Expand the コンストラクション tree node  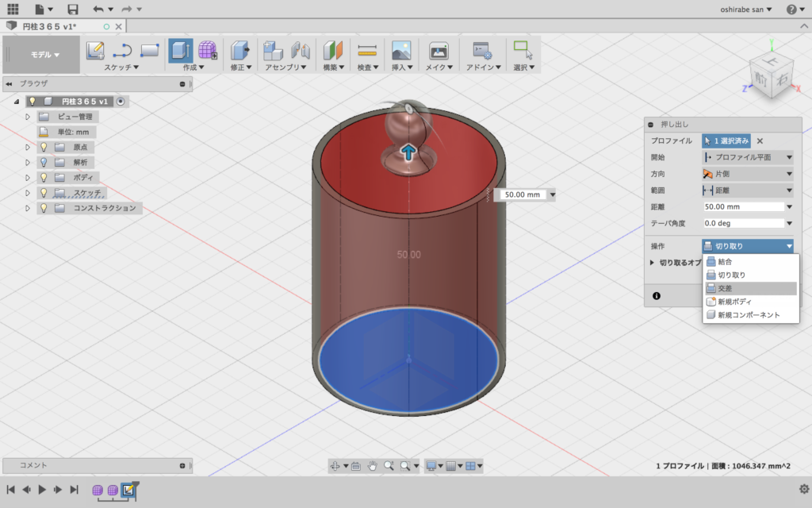tap(28, 208)
